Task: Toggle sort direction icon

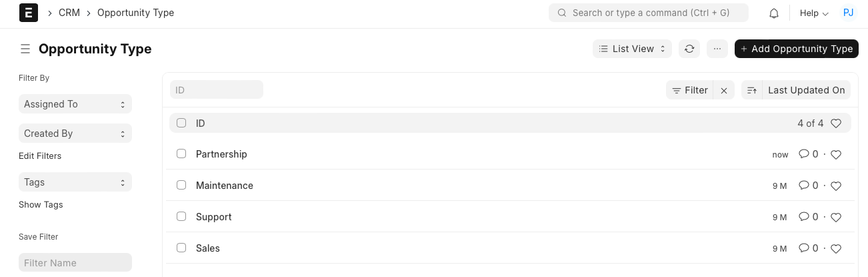Action: tap(752, 90)
